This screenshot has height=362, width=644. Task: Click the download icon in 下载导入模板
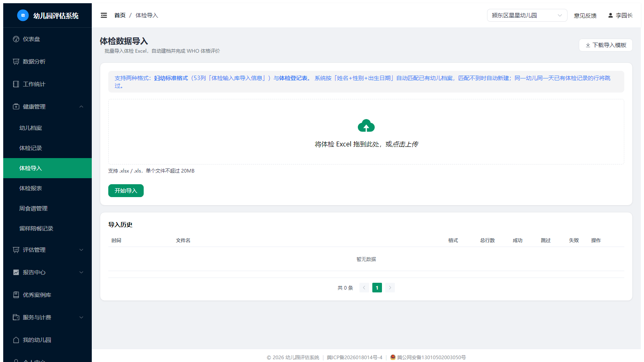pyautogui.click(x=588, y=45)
